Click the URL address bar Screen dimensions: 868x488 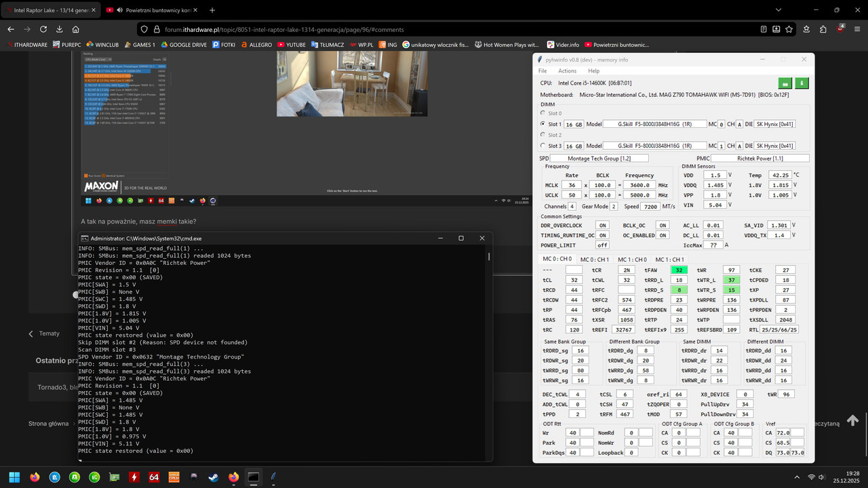click(x=448, y=29)
